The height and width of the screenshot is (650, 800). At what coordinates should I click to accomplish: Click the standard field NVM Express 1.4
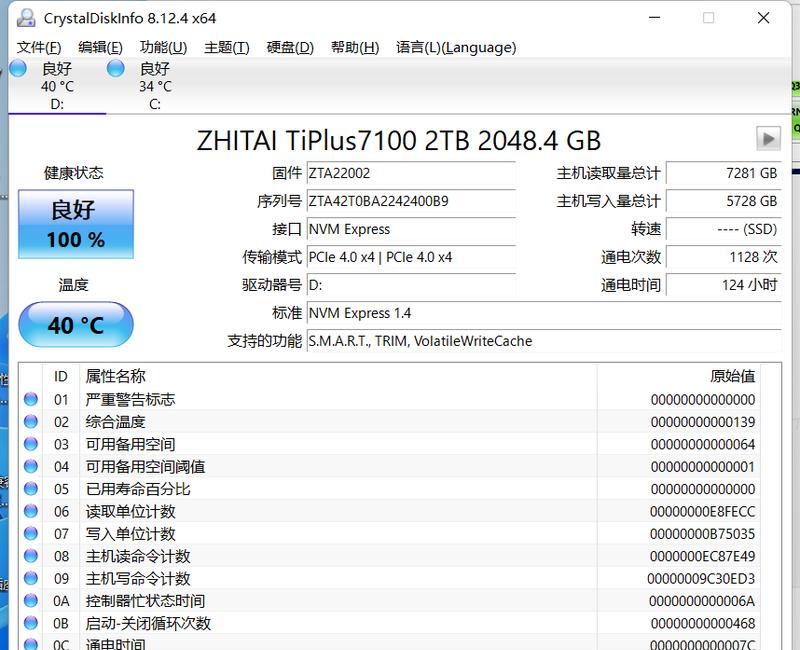[544, 313]
